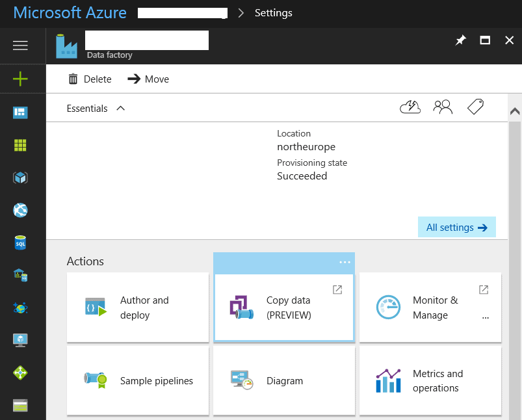Click the Actions section heading
Image resolution: width=522 pixels, height=420 pixels.
pyautogui.click(x=85, y=261)
